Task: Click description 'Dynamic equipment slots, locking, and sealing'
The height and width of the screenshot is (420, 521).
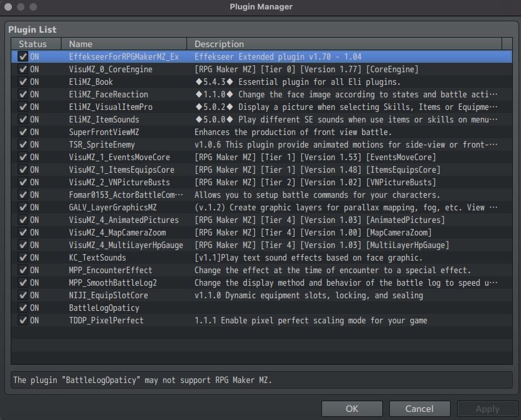Action: coord(324,296)
